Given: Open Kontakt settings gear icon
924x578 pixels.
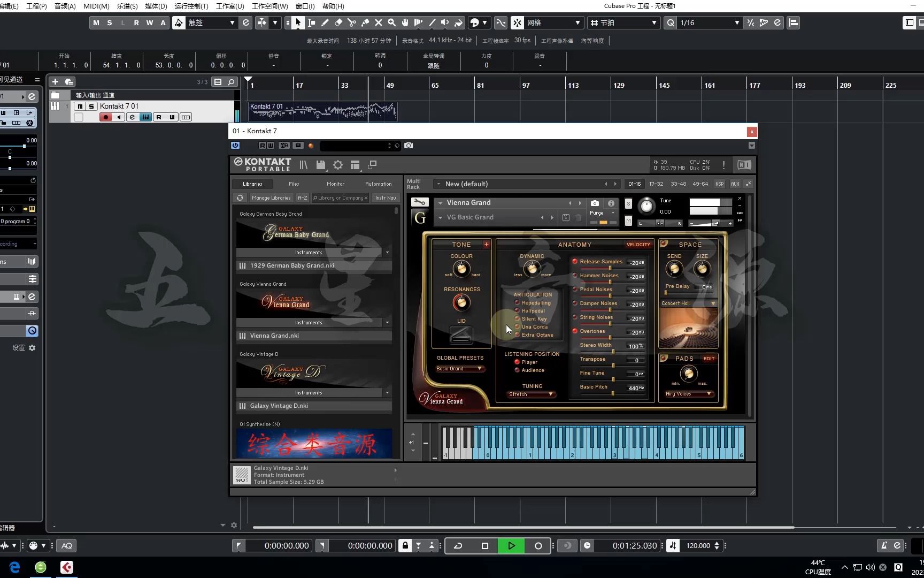Looking at the screenshot, I should (338, 165).
